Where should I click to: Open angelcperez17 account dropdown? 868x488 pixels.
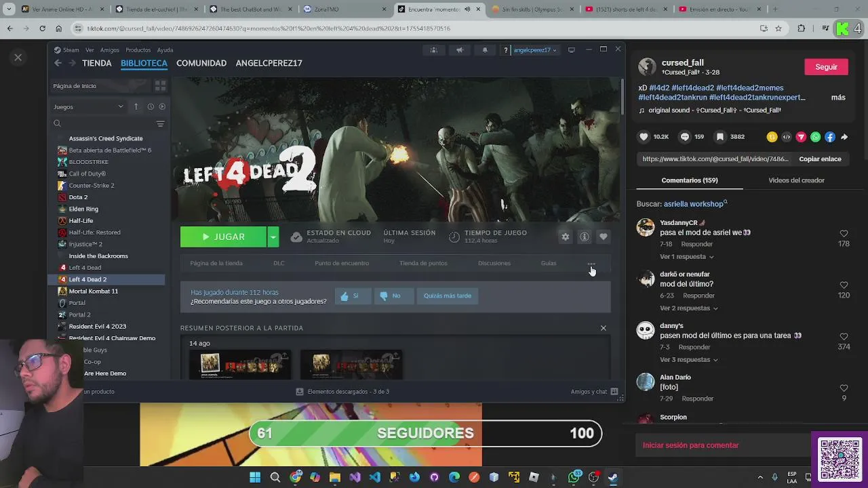(534, 50)
